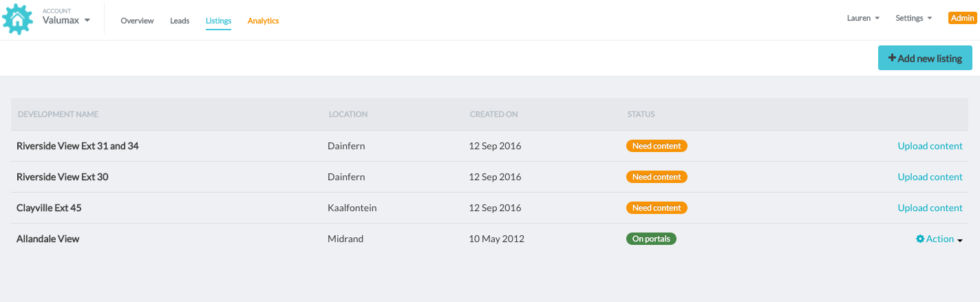This screenshot has width=980, height=302.
Task: Expand the Lauren user menu
Action: click(x=863, y=19)
